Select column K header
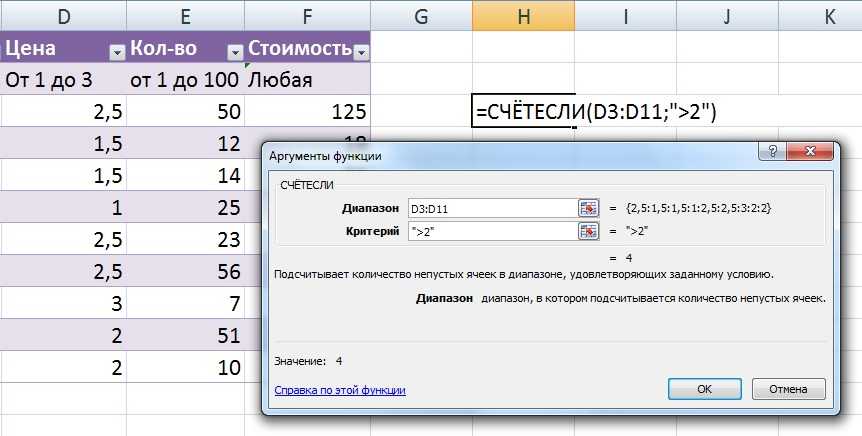 (x=820, y=16)
